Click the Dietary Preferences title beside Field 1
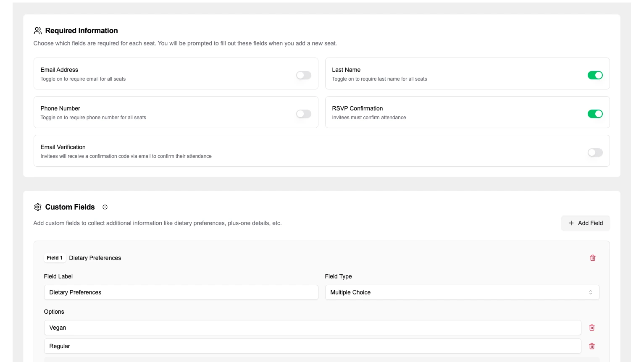 [95, 258]
